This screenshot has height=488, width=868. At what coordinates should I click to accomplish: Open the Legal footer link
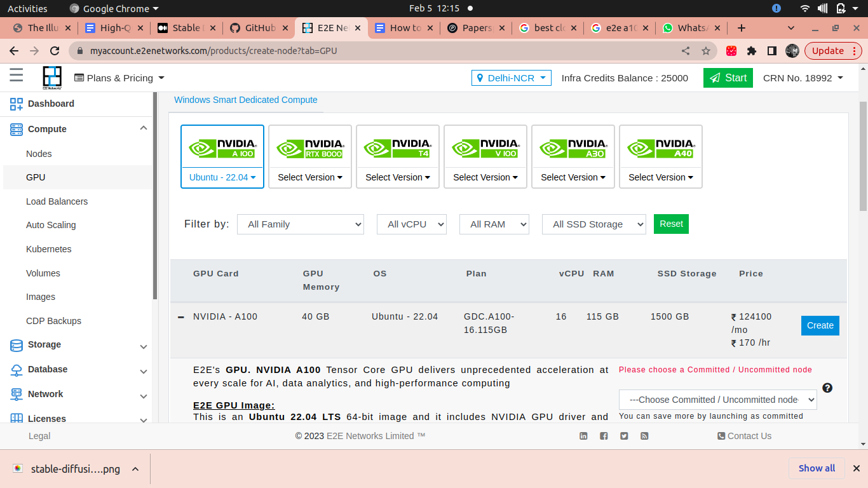pyautogui.click(x=39, y=436)
